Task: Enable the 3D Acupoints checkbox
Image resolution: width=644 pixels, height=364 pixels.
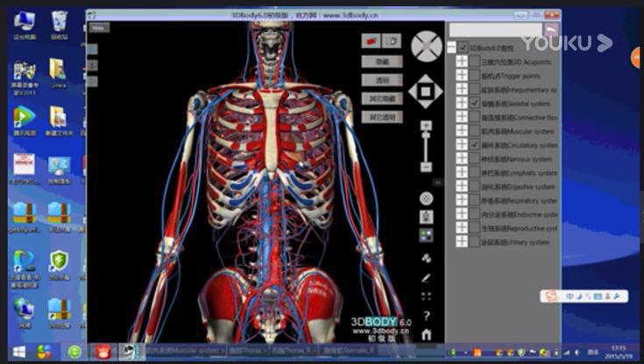Action: click(474, 61)
